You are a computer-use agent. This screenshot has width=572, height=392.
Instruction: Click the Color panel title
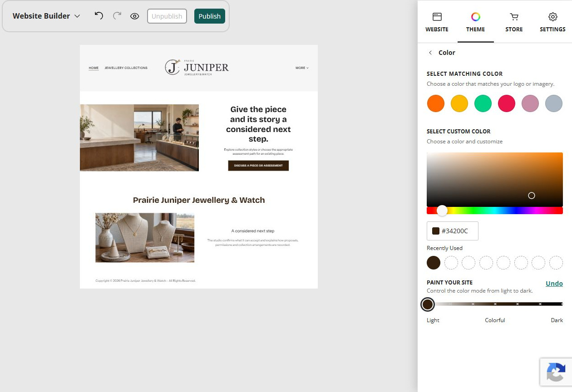pos(447,53)
